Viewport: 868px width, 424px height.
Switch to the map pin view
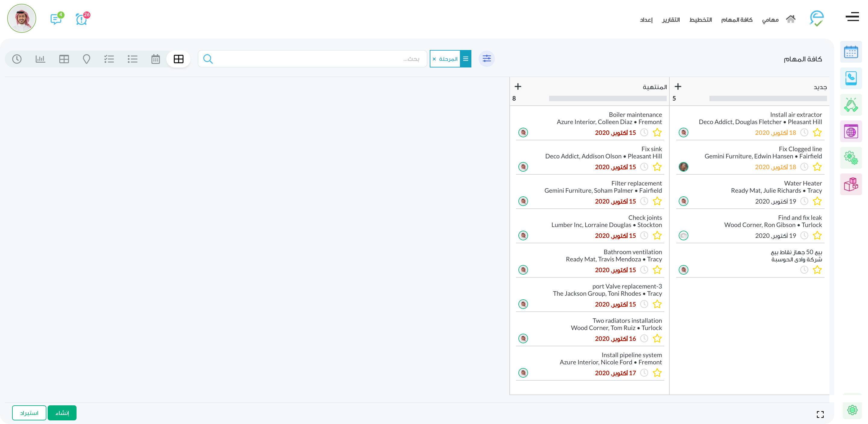coord(86,59)
